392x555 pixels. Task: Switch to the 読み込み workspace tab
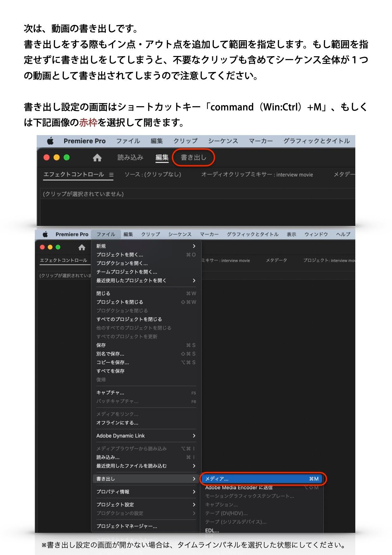pos(130,158)
